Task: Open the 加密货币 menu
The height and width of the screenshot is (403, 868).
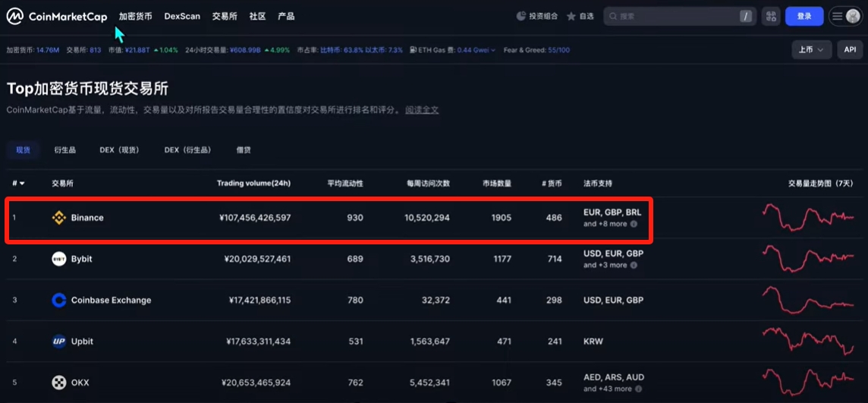Action: 135,17
